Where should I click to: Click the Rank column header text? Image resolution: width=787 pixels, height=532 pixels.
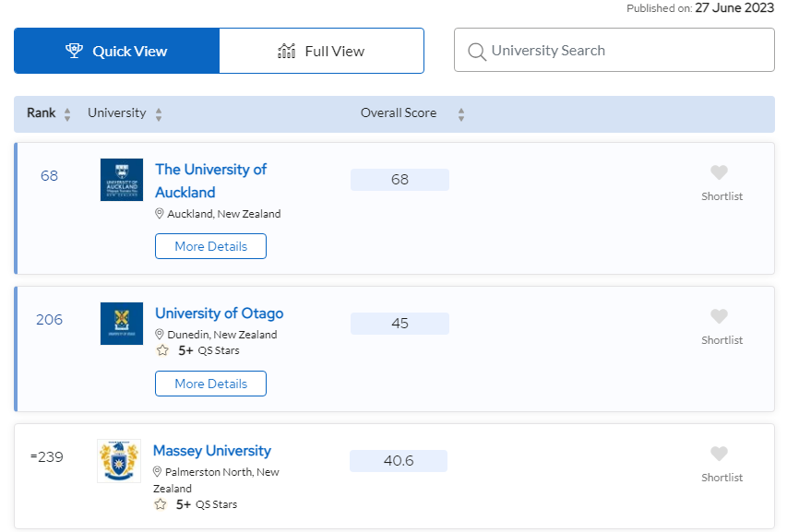(42, 112)
